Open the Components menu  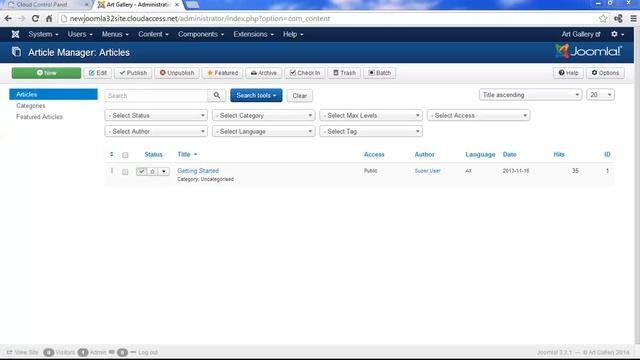[x=201, y=34]
